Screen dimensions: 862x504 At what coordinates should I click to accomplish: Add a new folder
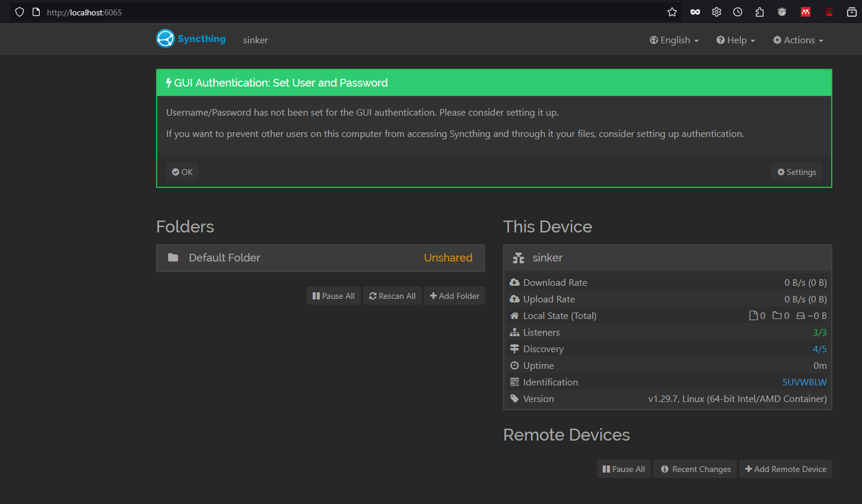click(x=454, y=296)
